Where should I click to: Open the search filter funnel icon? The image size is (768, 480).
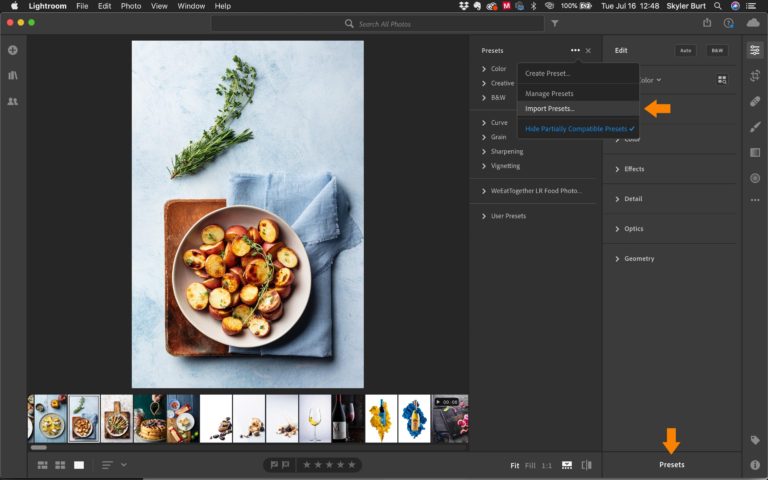click(x=554, y=23)
